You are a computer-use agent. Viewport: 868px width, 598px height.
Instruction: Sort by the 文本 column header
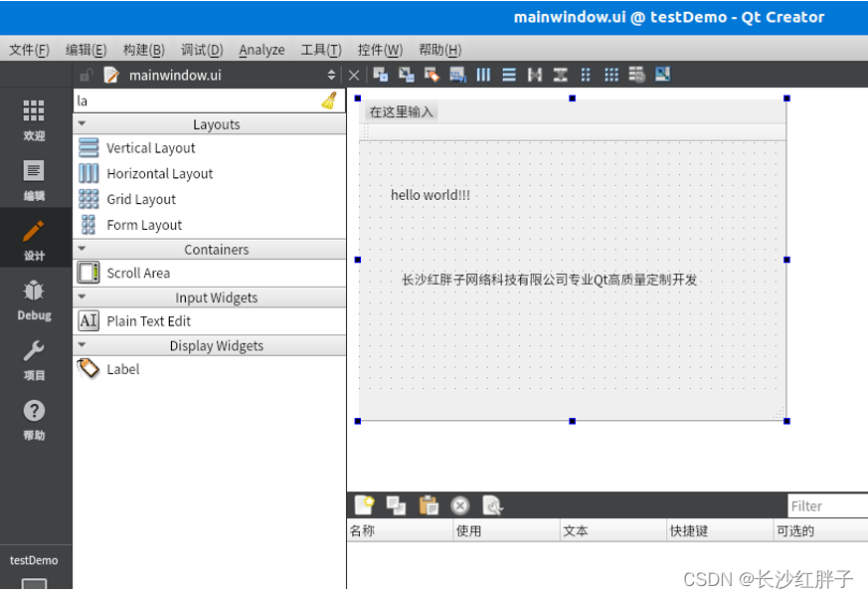click(x=612, y=530)
